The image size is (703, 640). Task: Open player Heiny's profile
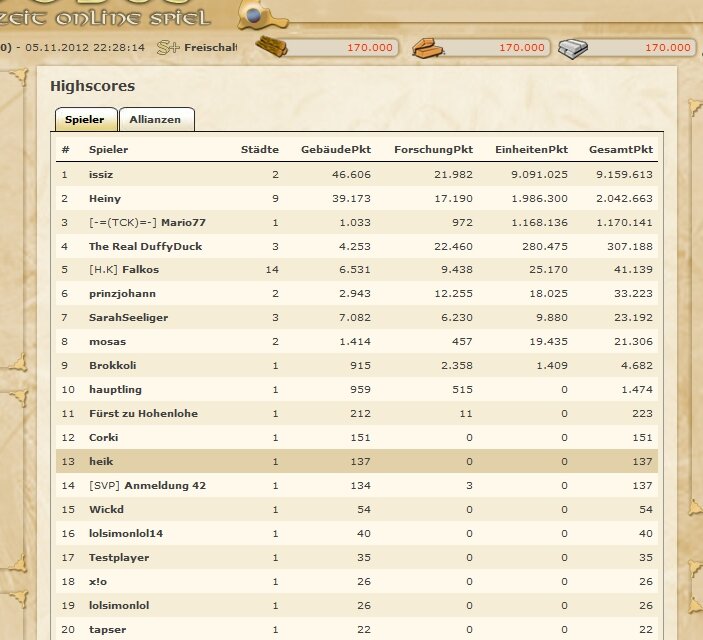click(104, 198)
